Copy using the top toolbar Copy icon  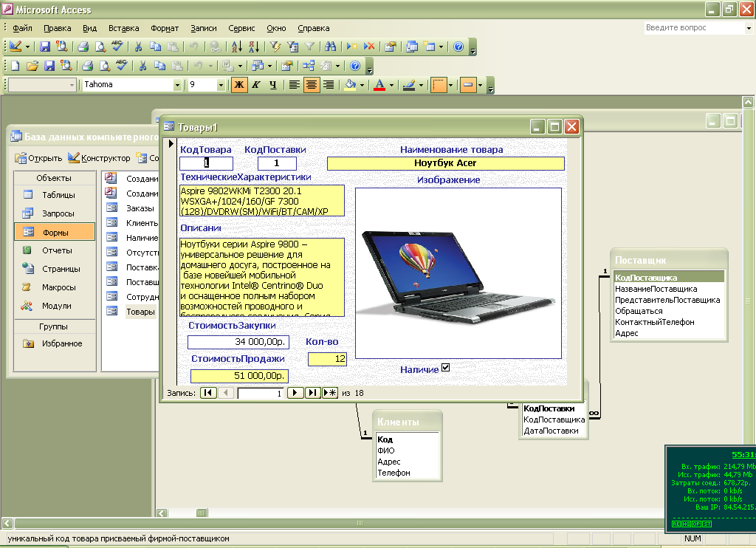(155, 47)
